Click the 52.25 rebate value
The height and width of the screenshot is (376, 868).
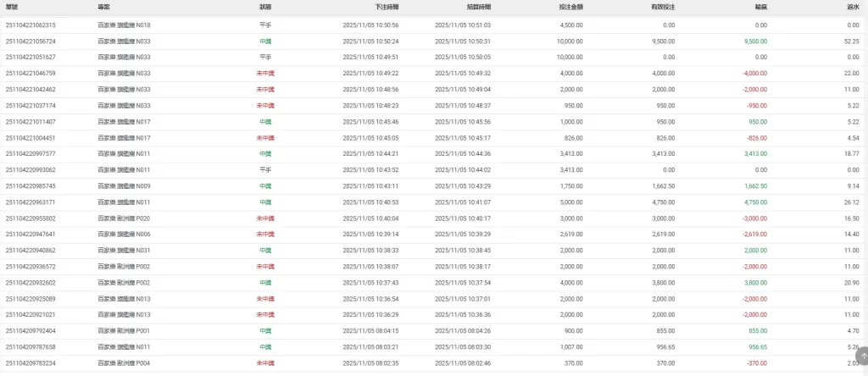point(853,41)
